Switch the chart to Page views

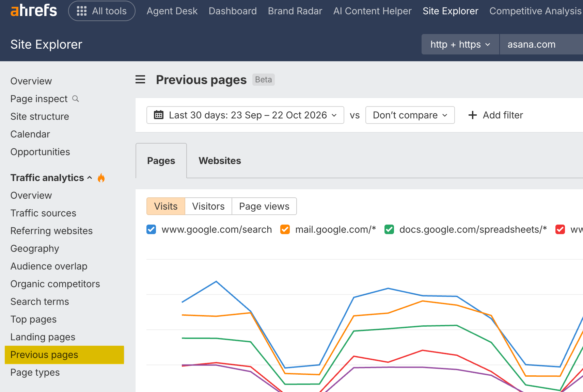(264, 206)
